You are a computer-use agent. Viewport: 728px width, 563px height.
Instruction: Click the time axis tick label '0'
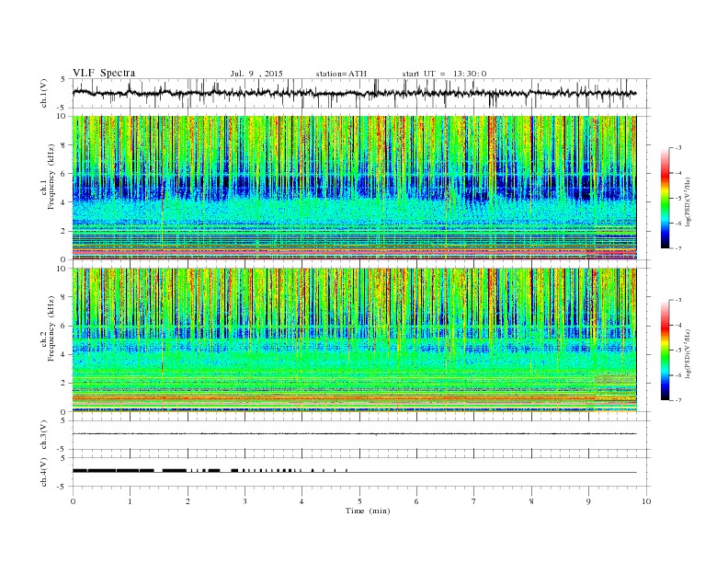click(x=73, y=501)
